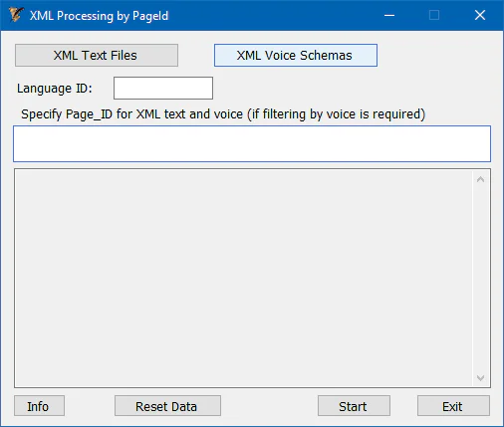Screen dimensions: 504x427
Task: Click the log area's vertical scrollbar track
Action: tap(480, 279)
